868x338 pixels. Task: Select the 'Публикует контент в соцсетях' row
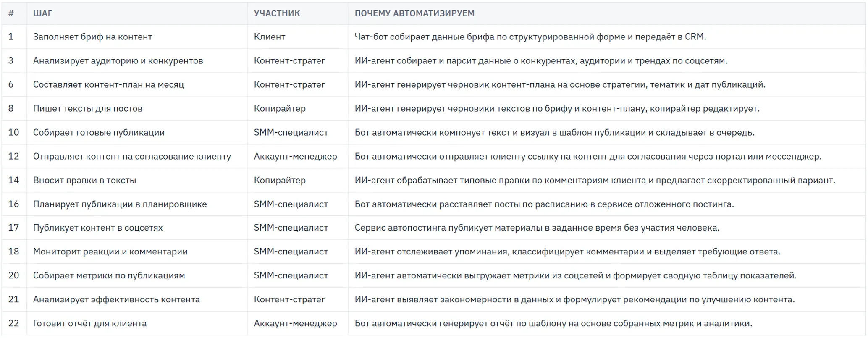(434, 228)
